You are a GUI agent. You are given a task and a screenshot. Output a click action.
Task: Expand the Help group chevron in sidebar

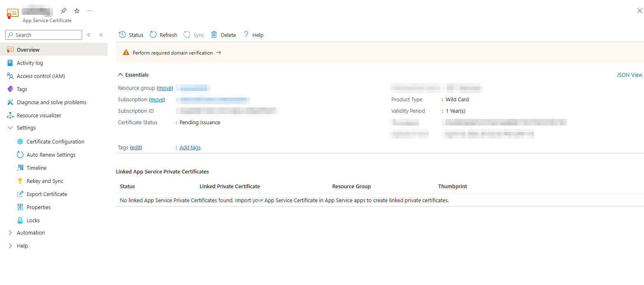(10, 246)
